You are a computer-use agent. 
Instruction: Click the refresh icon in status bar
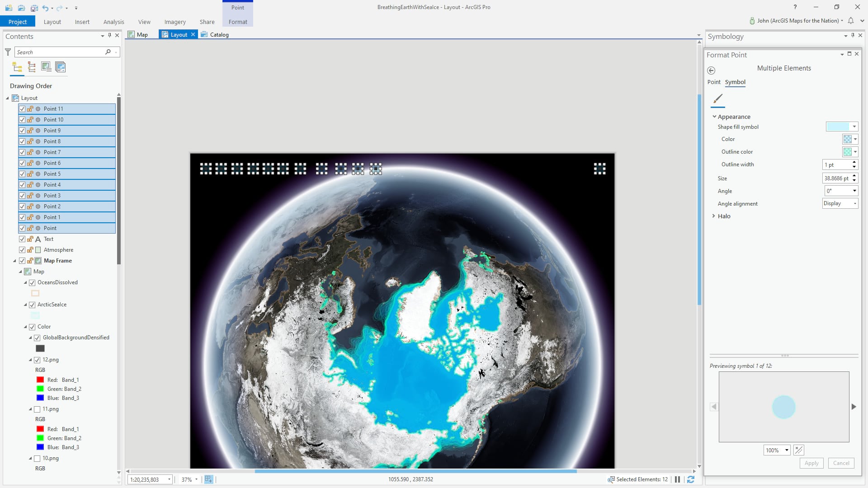[691, 479]
